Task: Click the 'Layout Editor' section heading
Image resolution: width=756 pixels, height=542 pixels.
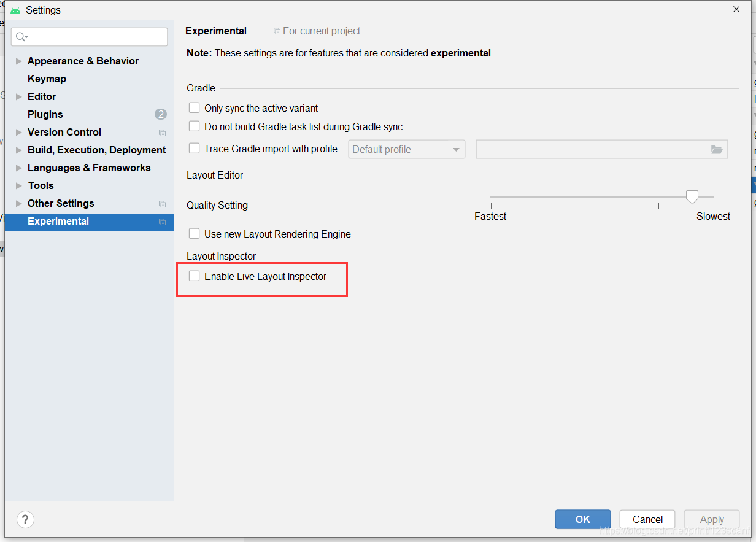Action: (215, 175)
